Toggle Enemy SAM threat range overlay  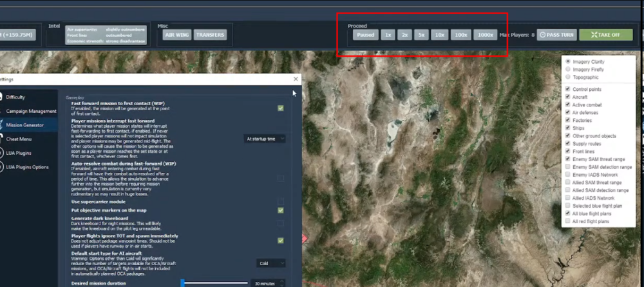point(567,159)
